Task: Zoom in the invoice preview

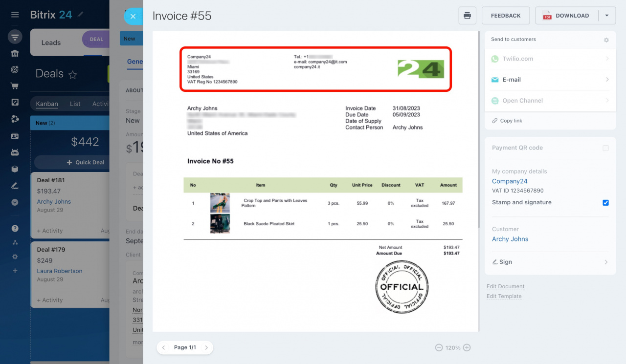Action: pos(467,347)
